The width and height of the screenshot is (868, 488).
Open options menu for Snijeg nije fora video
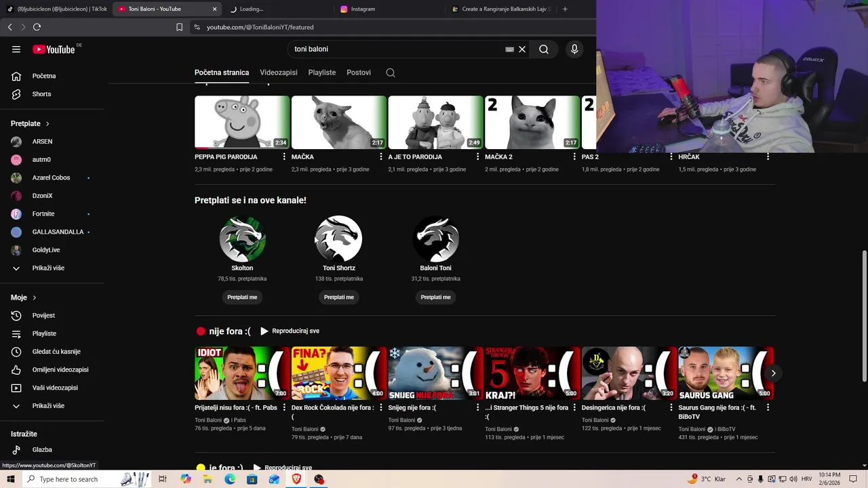point(477,407)
